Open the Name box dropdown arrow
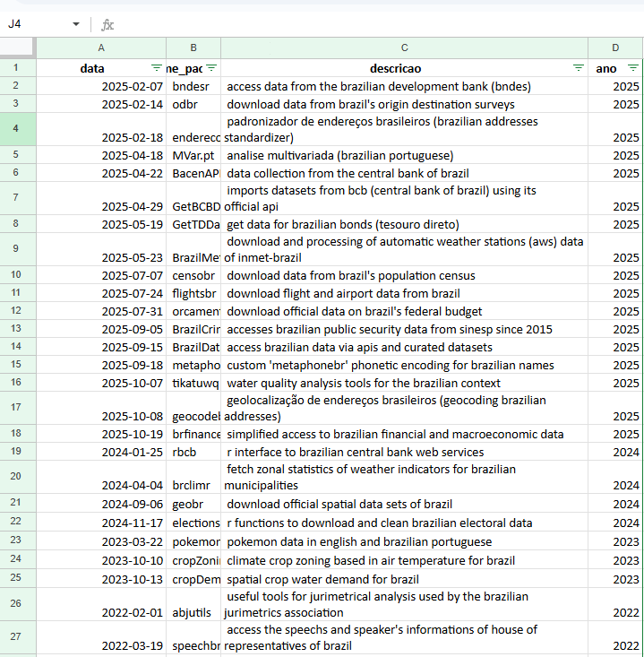Screen dimensions: 644x657 click(76, 24)
